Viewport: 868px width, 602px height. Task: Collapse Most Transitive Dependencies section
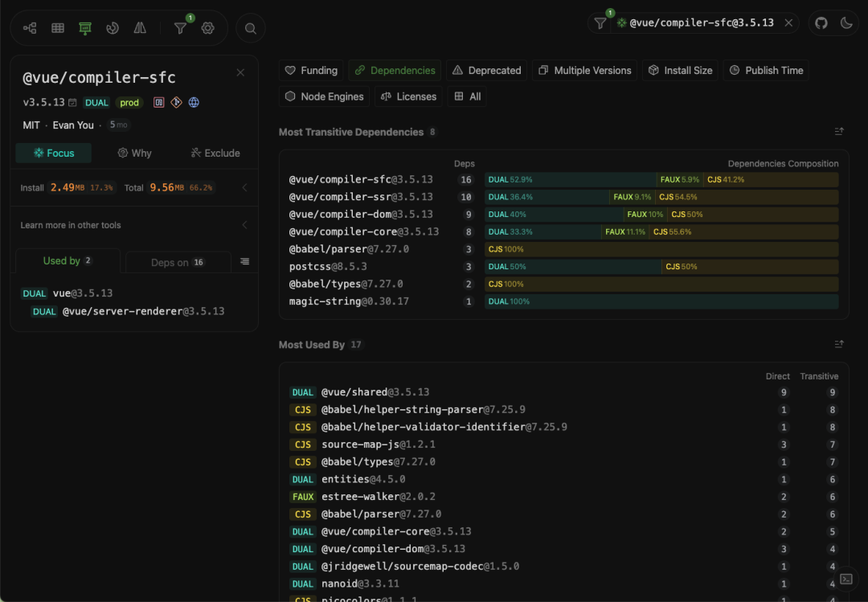[839, 131]
